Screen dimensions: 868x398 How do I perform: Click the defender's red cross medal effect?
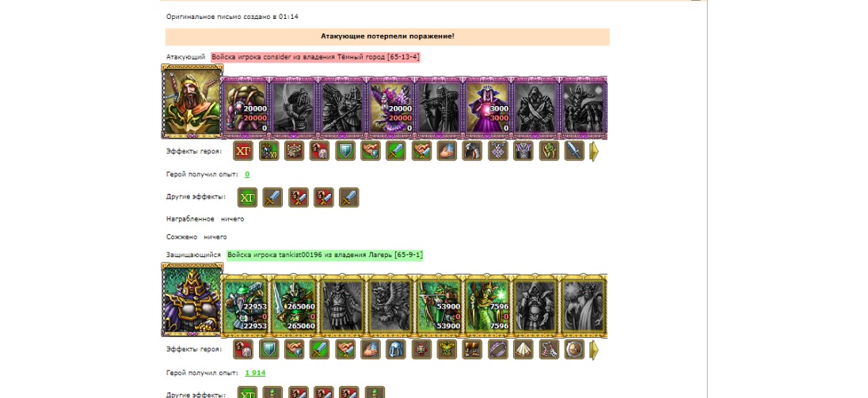click(x=421, y=350)
